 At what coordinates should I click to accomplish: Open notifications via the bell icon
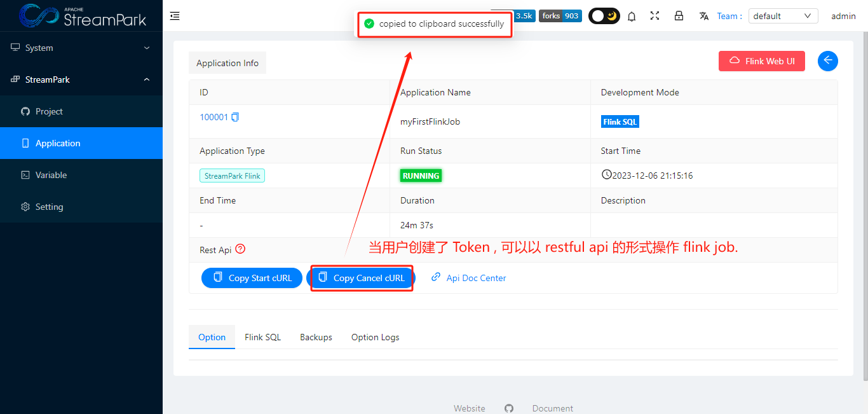pyautogui.click(x=631, y=15)
